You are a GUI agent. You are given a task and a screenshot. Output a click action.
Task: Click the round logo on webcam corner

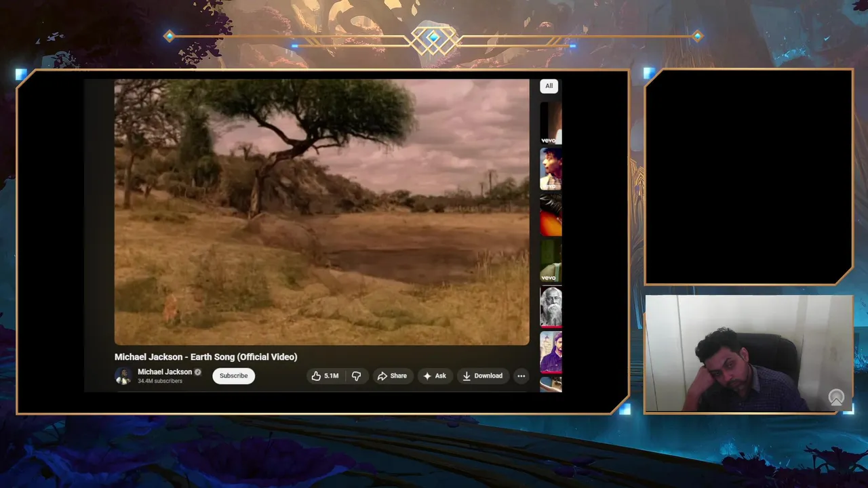coord(836,398)
